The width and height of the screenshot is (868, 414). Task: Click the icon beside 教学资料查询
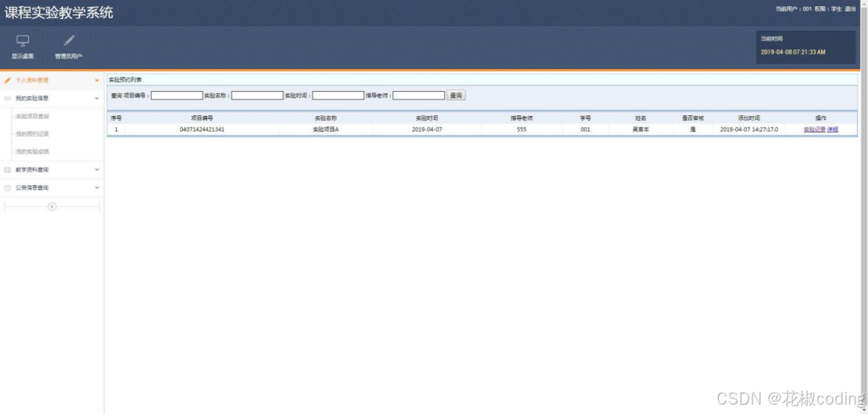(7, 170)
